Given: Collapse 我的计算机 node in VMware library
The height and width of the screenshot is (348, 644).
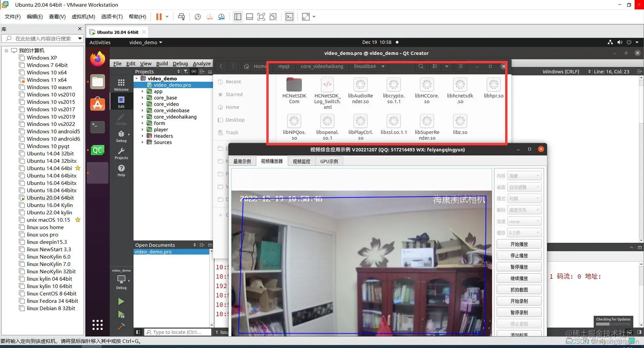Looking at the screenshot, I should pos(6,51).
